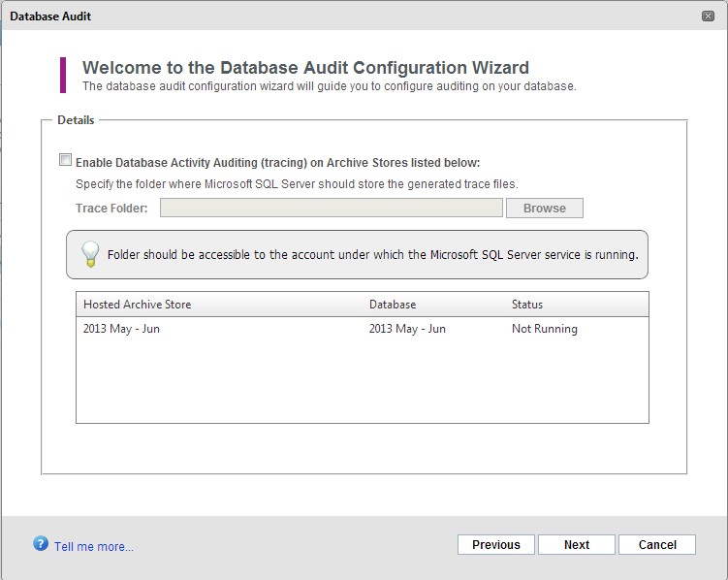This screenshot has height=580, width=728.
Task: Select the 2013 May - Jun archive store row
Action: click(x=363, y=329)
